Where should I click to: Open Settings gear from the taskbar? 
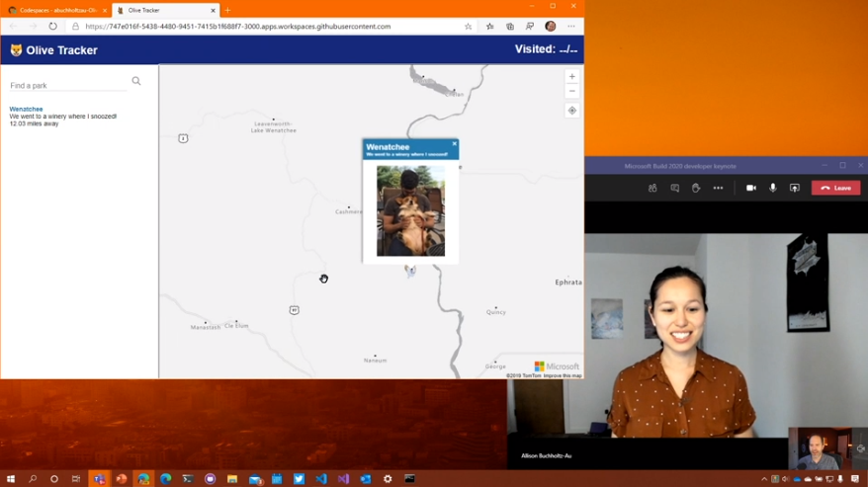[x=388, y=479]
